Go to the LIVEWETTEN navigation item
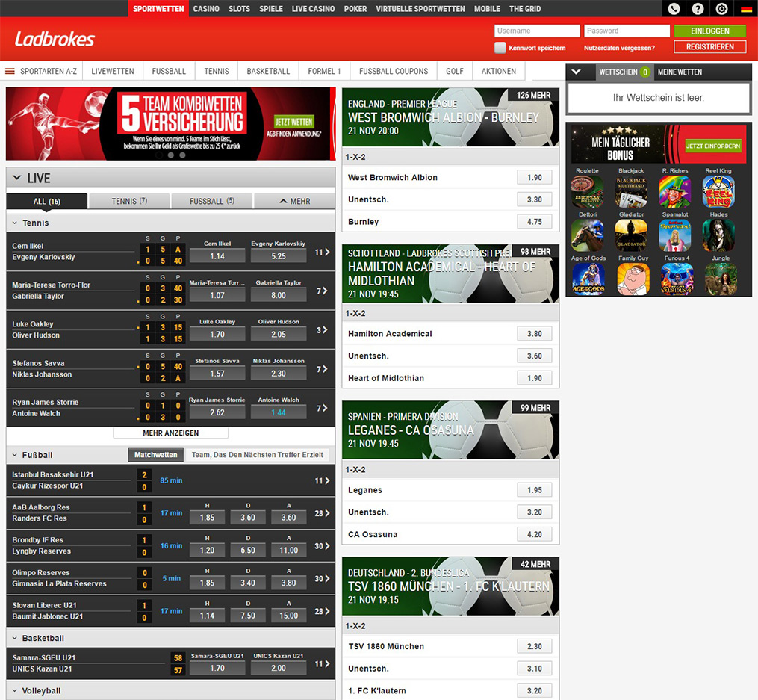Image resolution: width=758 pixels, height=700 pixels. 113,71
